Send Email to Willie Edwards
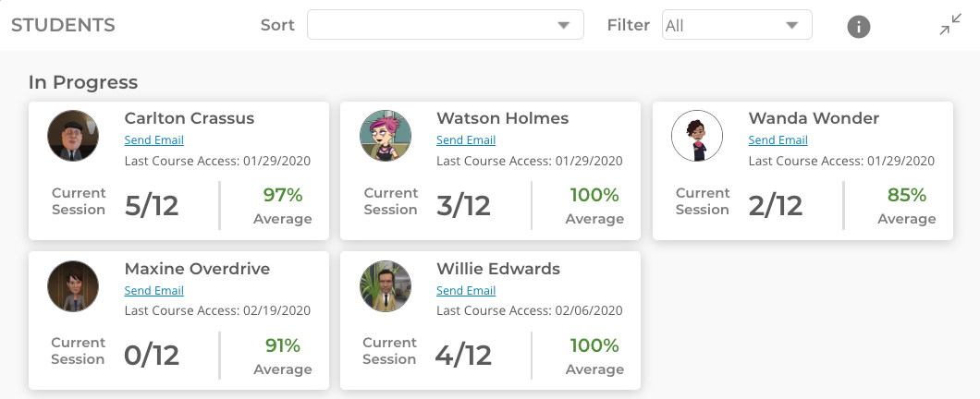 [x=466, y=290]
